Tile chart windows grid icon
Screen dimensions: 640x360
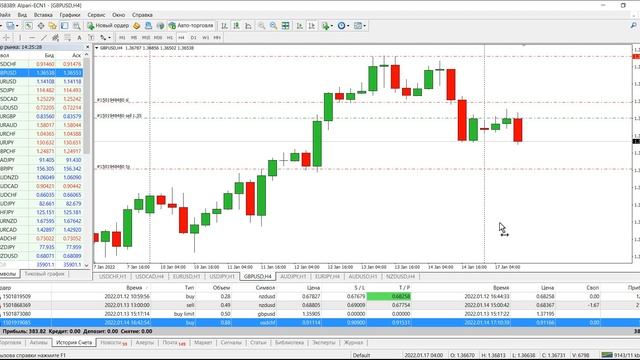285,26
